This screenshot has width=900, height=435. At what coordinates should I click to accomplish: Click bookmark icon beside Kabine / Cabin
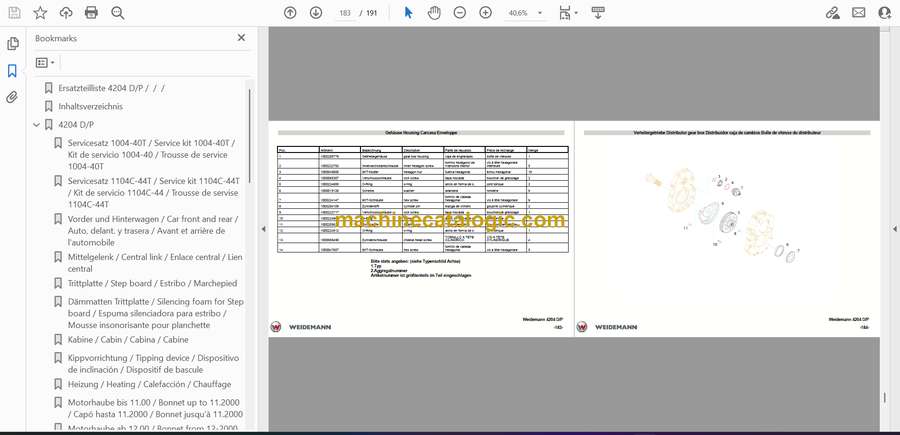pyautogui.click(x=58, y=340)
